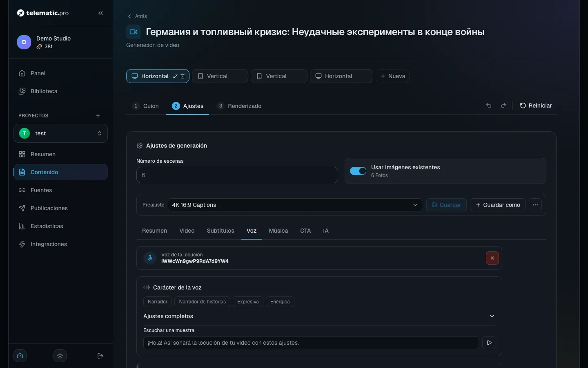588x368 pixels.
Task: Select the Expresiva voice character tag
Action: 248,302
